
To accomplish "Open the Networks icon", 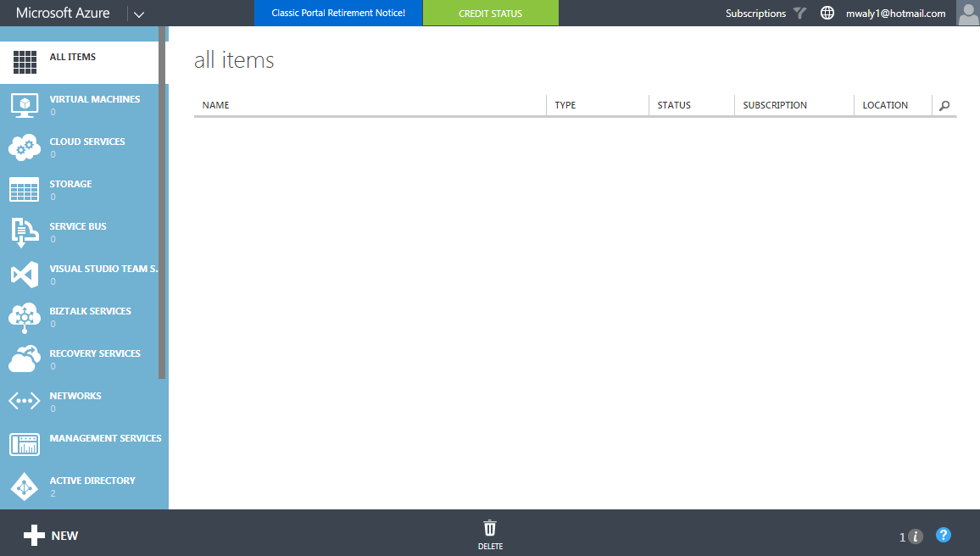I will (x=25, y=401).
